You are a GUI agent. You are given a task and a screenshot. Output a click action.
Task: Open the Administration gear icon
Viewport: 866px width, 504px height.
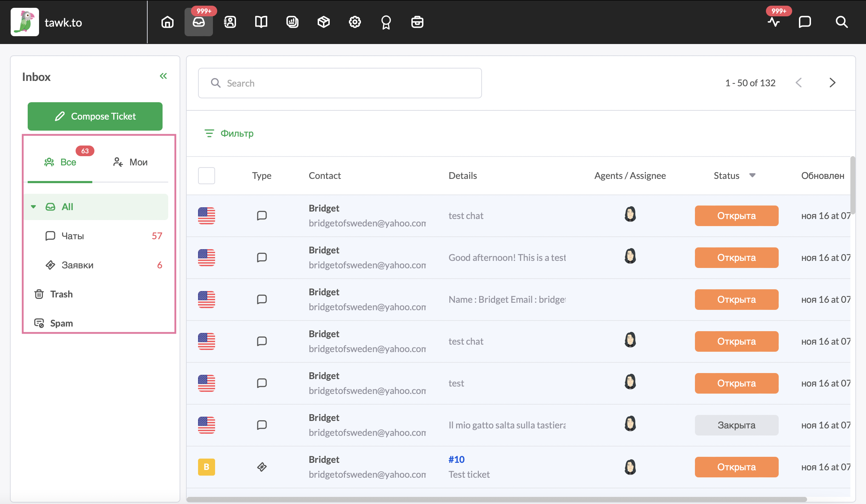[x=355, y=22]
